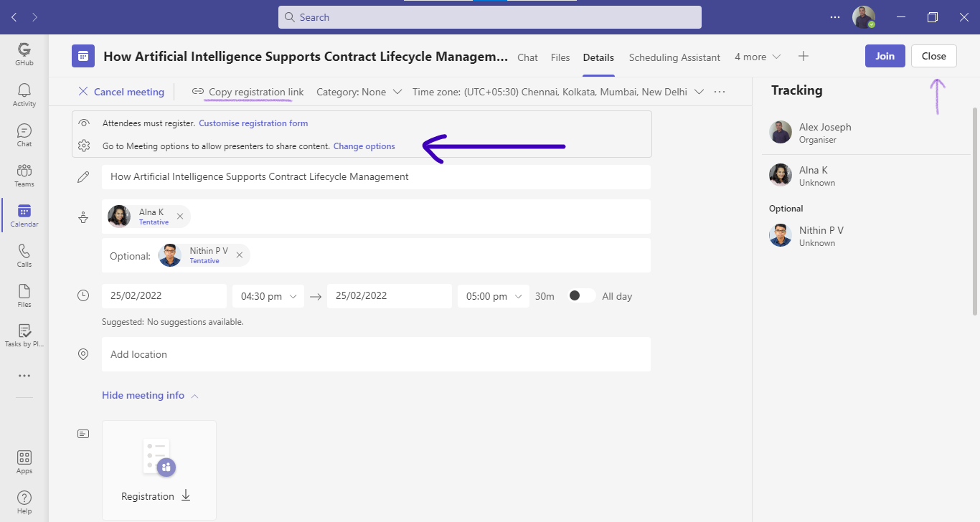Select the Details tab

(598, 57)
